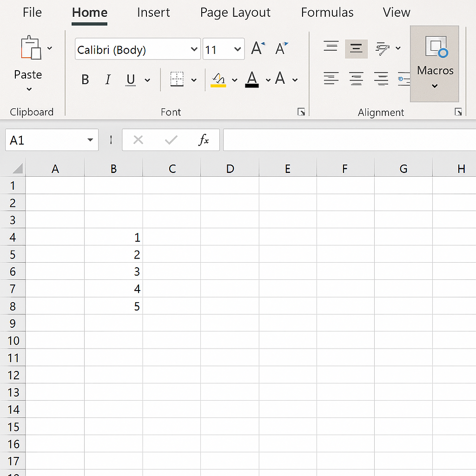
Task: Select row 1 header
Action: tap(13, 185)
